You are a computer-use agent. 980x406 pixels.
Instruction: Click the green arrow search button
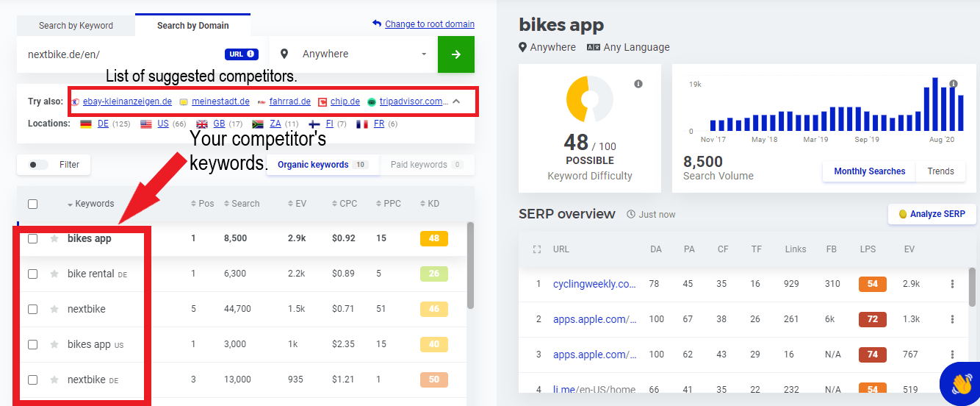(456, 54)
